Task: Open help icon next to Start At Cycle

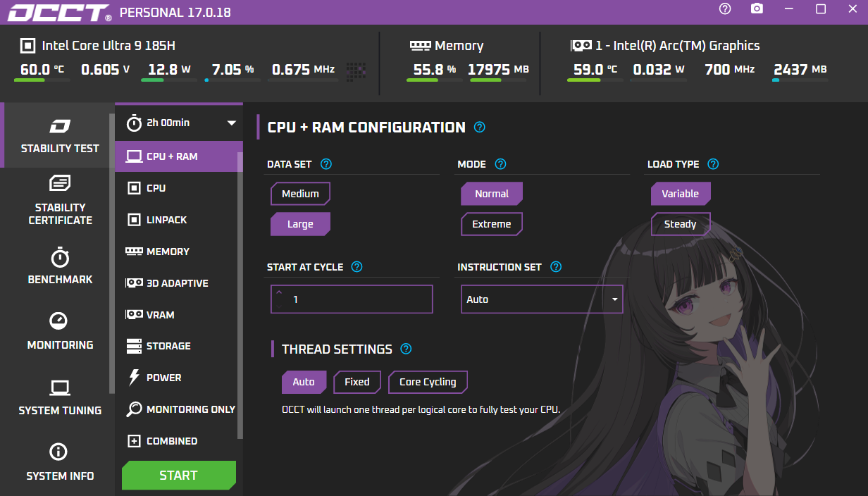Action: [x=356, y=267]
